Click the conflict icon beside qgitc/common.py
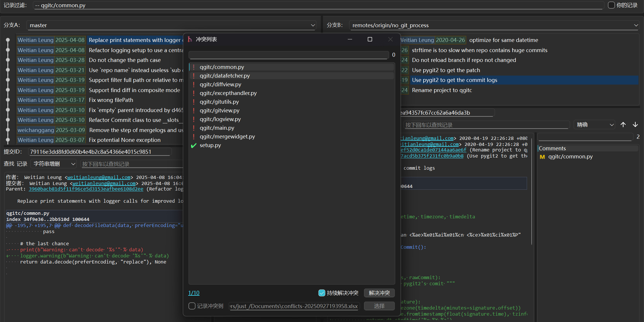This screenshot has width=644, height=322. click(x=193, y=67)
